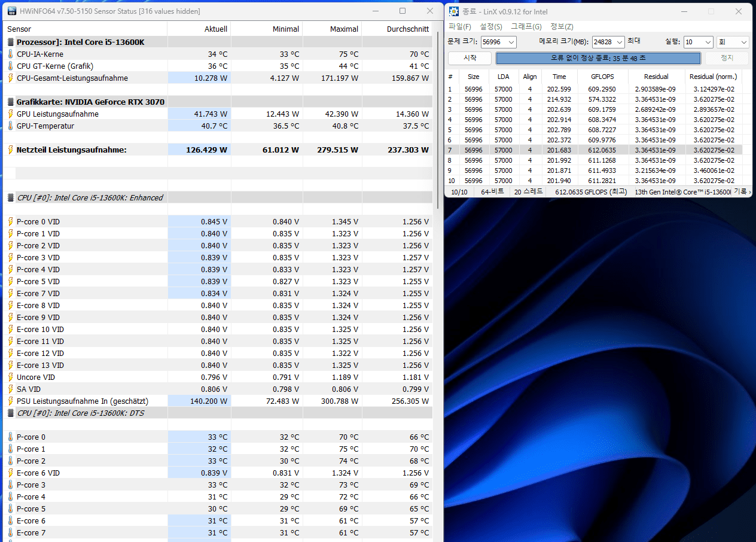Click thermometer icon beside E-core 7 temperature

tap(10, 532)
